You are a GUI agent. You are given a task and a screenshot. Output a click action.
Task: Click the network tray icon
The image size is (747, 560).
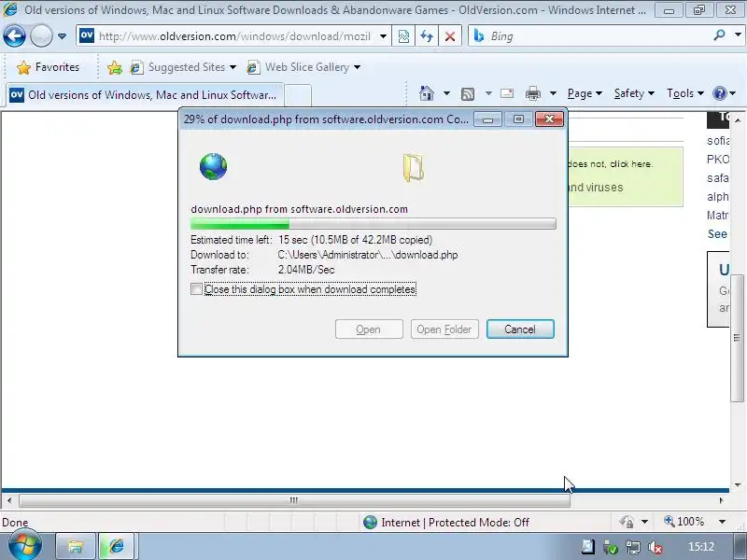coord(633,547)
